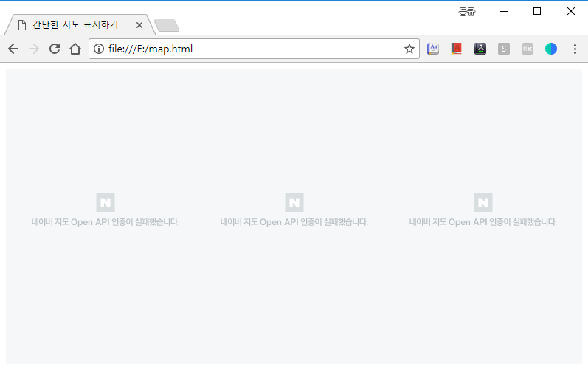Open a new tab
The image size is (588, 386).
167,26
